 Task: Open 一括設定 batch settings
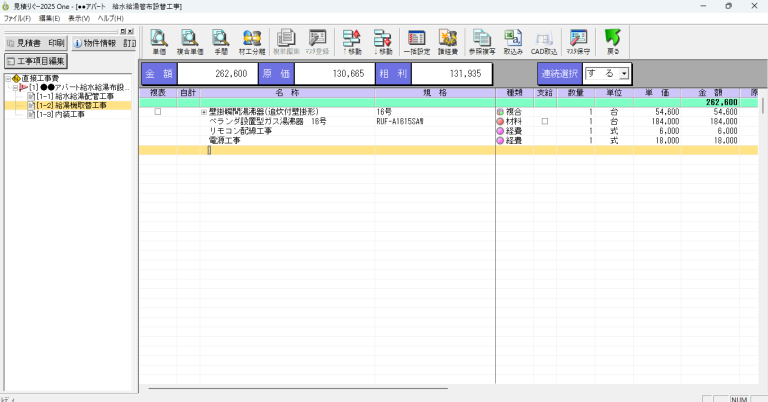tap(416, 42)
